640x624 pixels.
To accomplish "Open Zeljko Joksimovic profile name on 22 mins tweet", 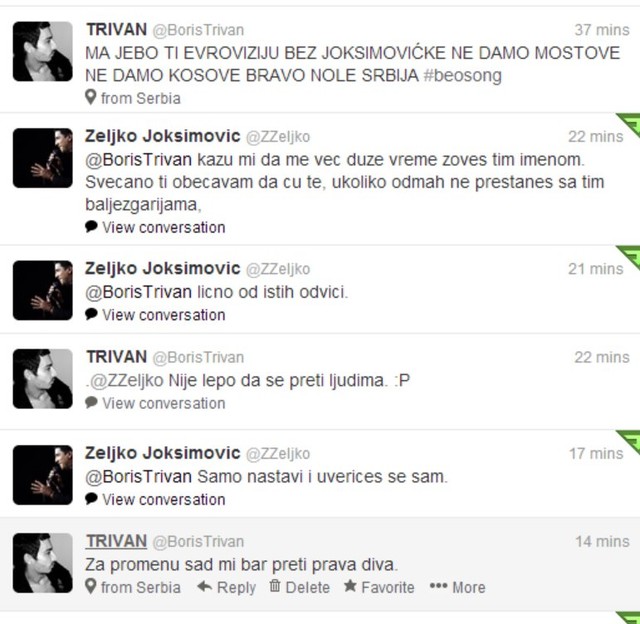I will click(x=162, y=136).
